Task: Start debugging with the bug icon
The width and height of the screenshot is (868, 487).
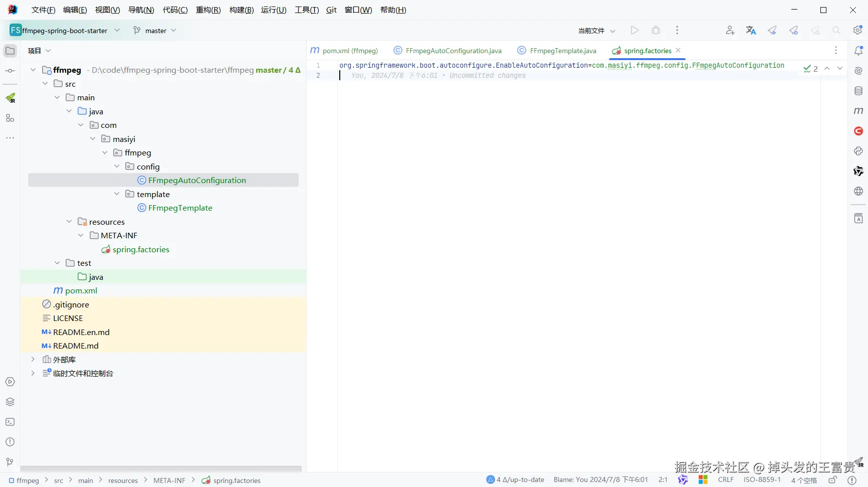Action: point(656,31)
